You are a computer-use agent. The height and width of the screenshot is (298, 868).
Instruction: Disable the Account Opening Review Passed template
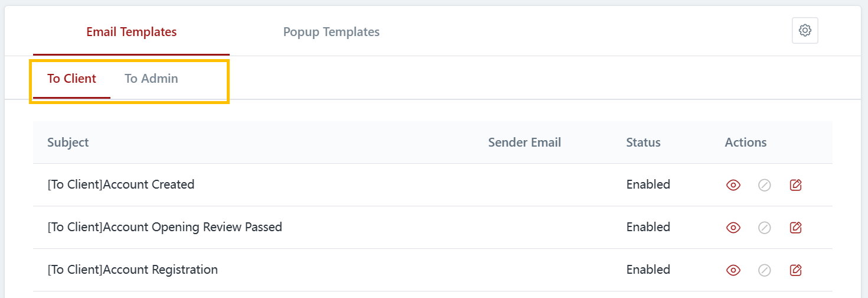pos(765,228)
